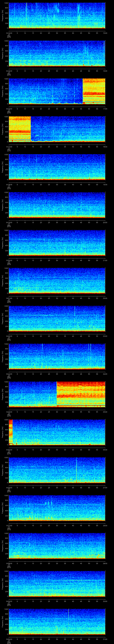Viewport: 114px width, 644px height.
Task: Select the spectrogram starting at 8:14:00
Action: click(57, 16)
